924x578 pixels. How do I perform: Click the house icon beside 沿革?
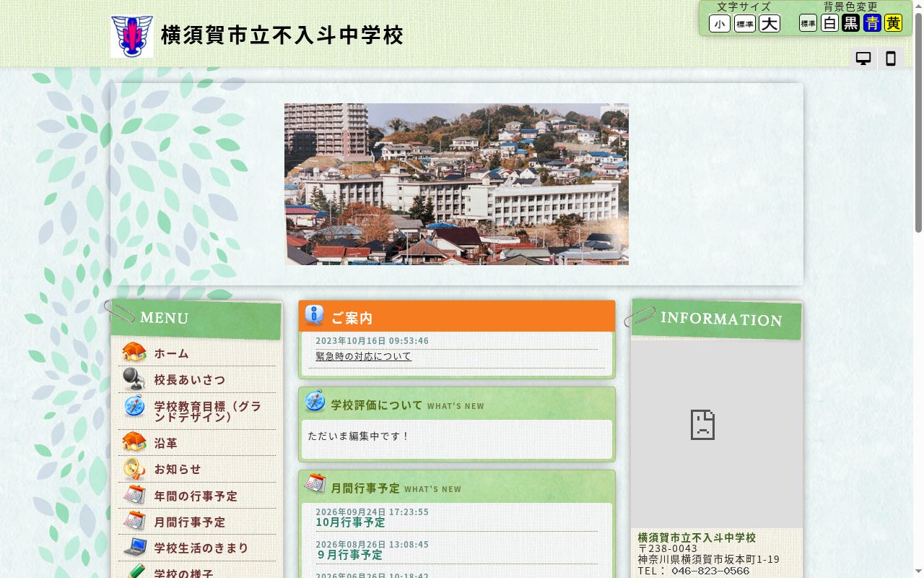[134, 442]
